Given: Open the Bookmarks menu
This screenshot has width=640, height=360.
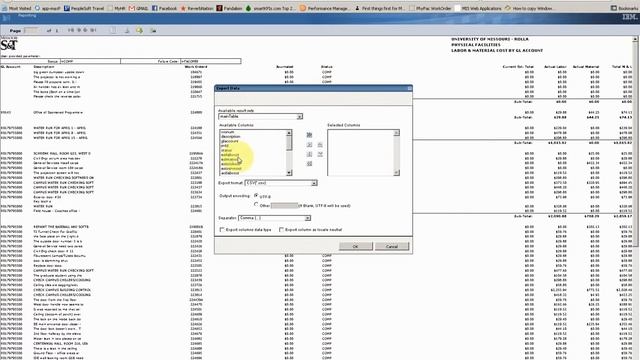Looking at the screenshot, I should tap(624, 8).
